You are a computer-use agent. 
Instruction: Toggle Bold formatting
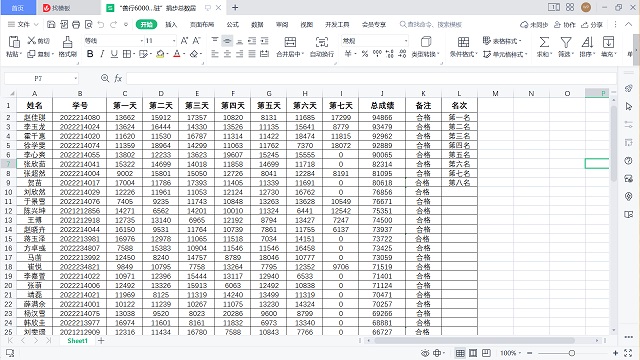[90, 54]
